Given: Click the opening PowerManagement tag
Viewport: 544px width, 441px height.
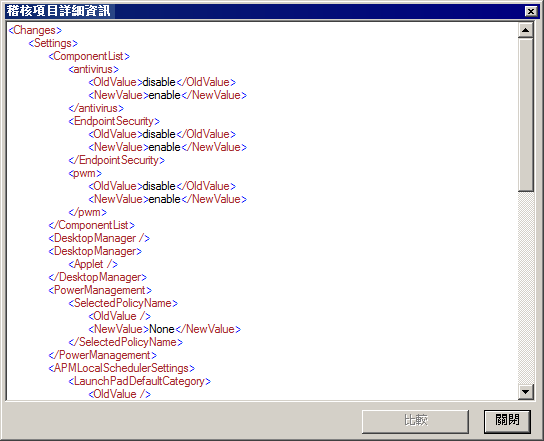Looking at the screenshot, I should pos(100,290).
